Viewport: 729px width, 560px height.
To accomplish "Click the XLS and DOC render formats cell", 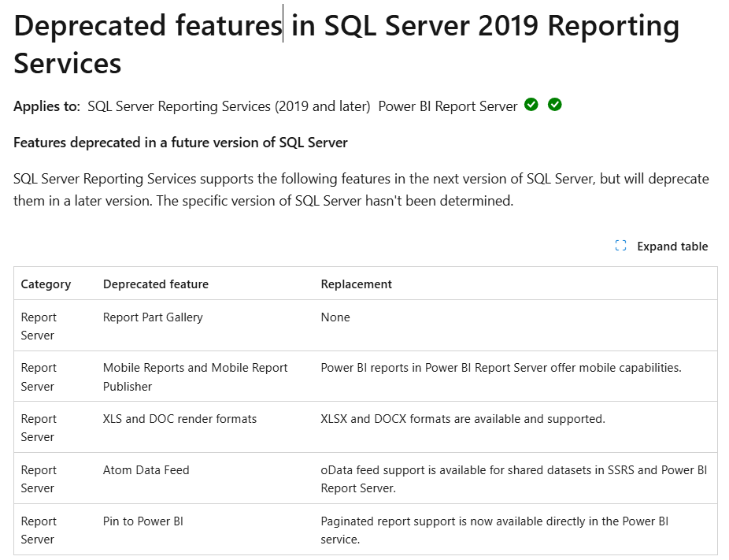I will pos(178,418).
